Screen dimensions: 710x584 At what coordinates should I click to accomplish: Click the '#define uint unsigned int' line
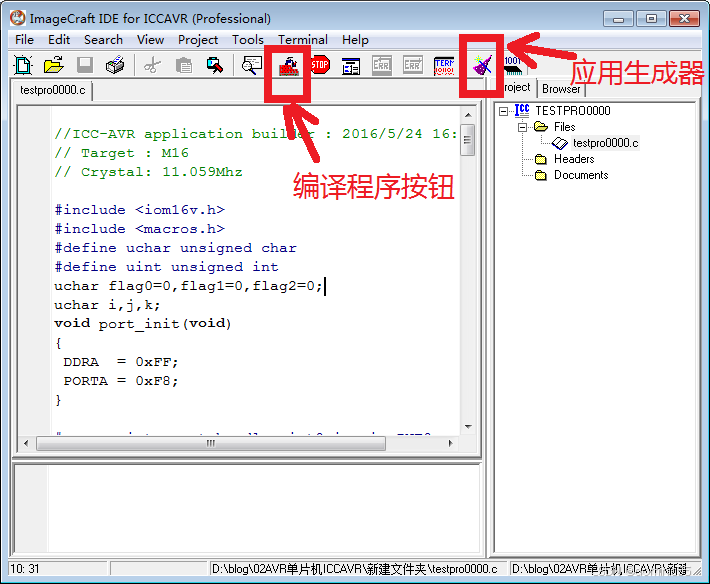(167, 267)
